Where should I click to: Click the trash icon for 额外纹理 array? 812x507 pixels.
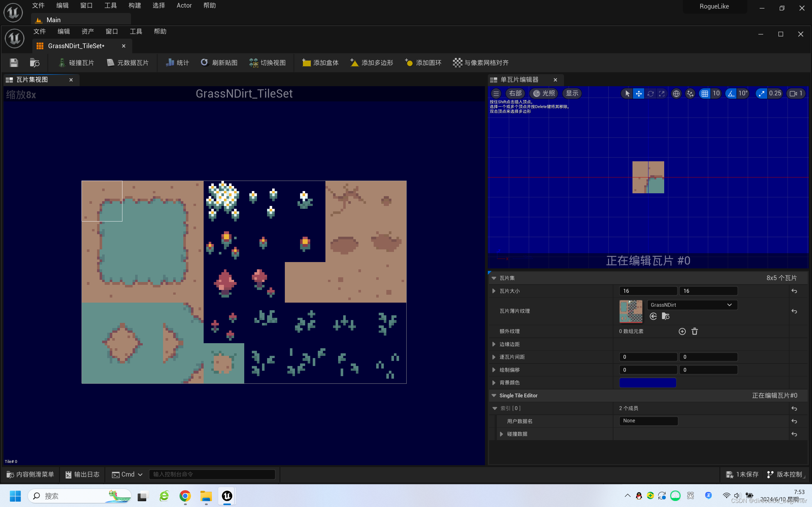coord(695,331)
